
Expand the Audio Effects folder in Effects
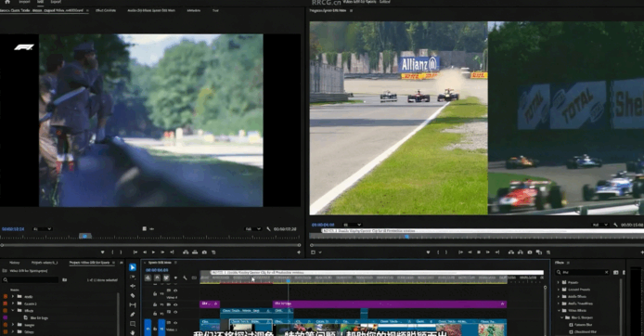click(559, 296)
